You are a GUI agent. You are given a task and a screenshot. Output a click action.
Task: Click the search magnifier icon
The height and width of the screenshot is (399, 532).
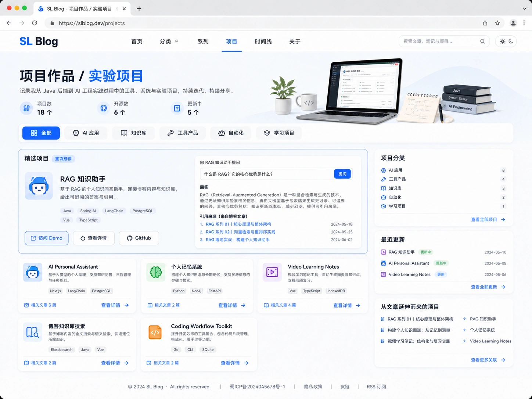pos(482,42)
